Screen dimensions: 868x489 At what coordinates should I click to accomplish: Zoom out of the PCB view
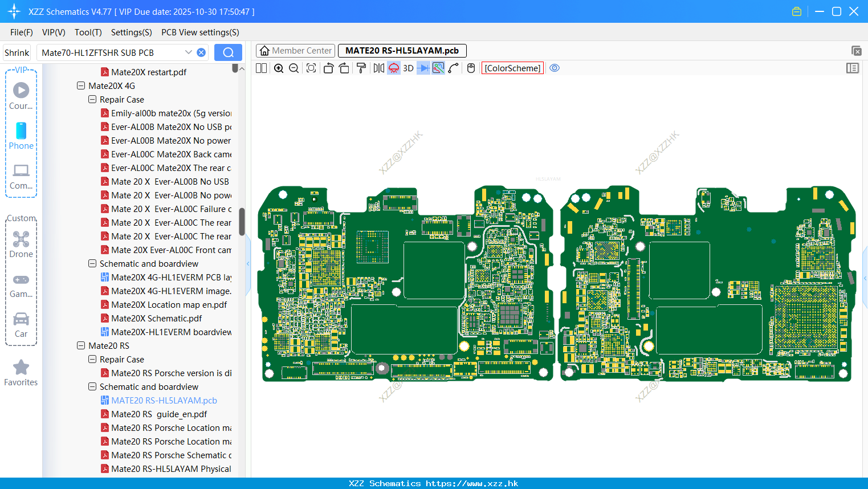pyautogui.click(x=294, y=68)
